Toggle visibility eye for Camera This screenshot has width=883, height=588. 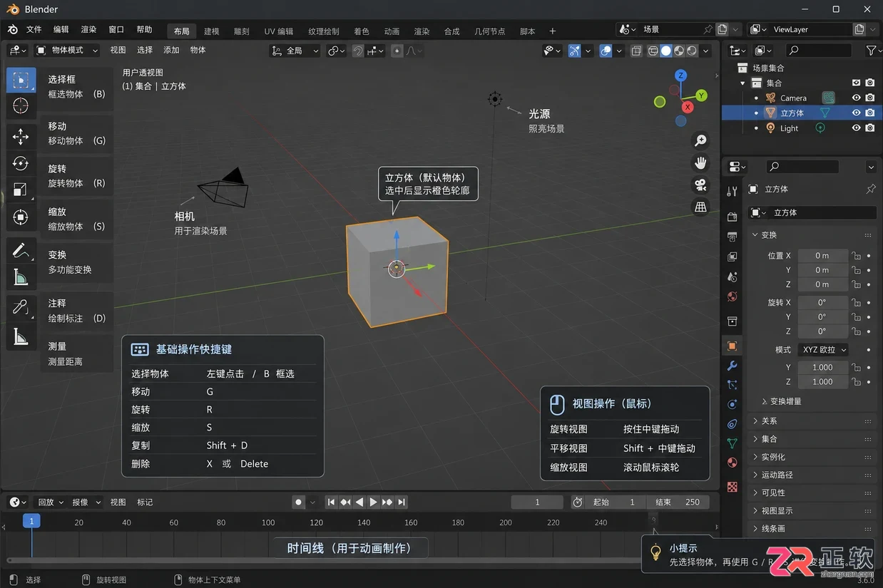(857, 98)
